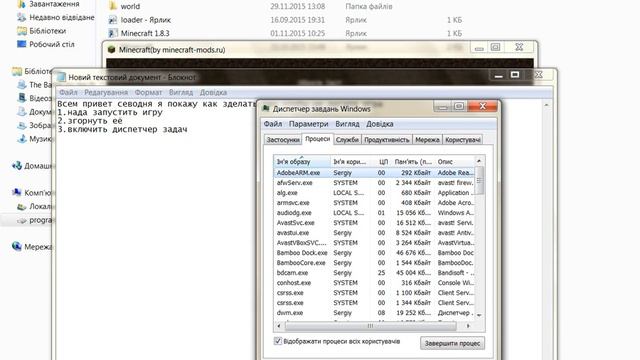This screenshot has height=360, width=640.
Task: Open Файл menu in Task Manager
Action: pyautogui.click(x=273, y=124)
